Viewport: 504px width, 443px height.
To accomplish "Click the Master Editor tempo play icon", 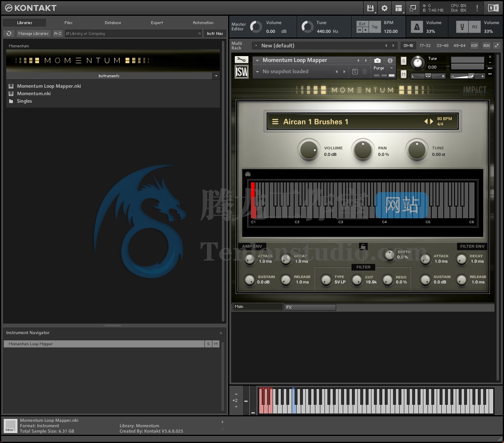I will [x=366, y=30].
